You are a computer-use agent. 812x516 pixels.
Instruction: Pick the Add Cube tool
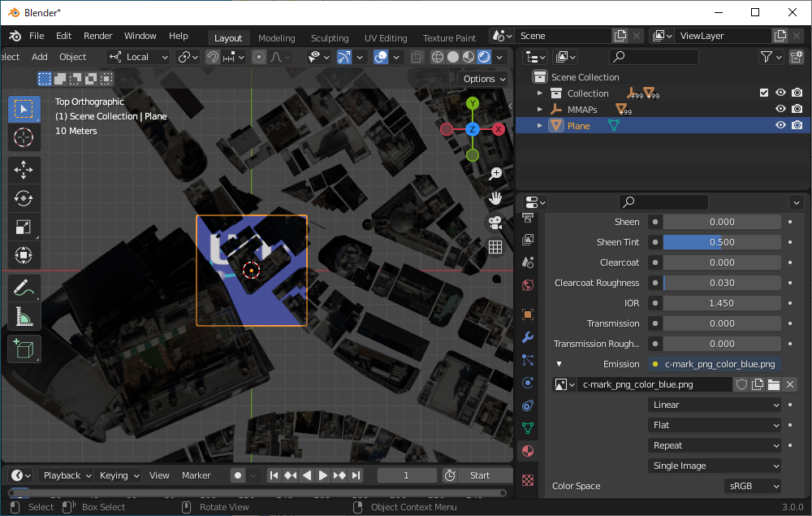click(x=24, y=349)
